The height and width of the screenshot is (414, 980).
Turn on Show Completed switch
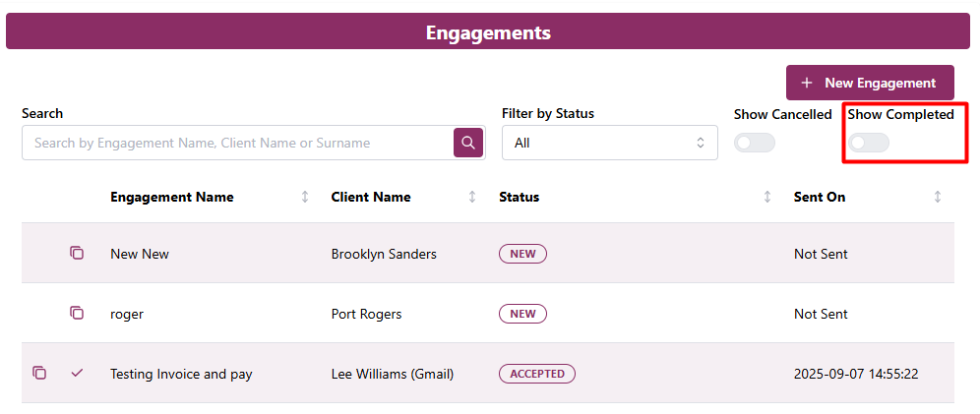pos(870,143)
